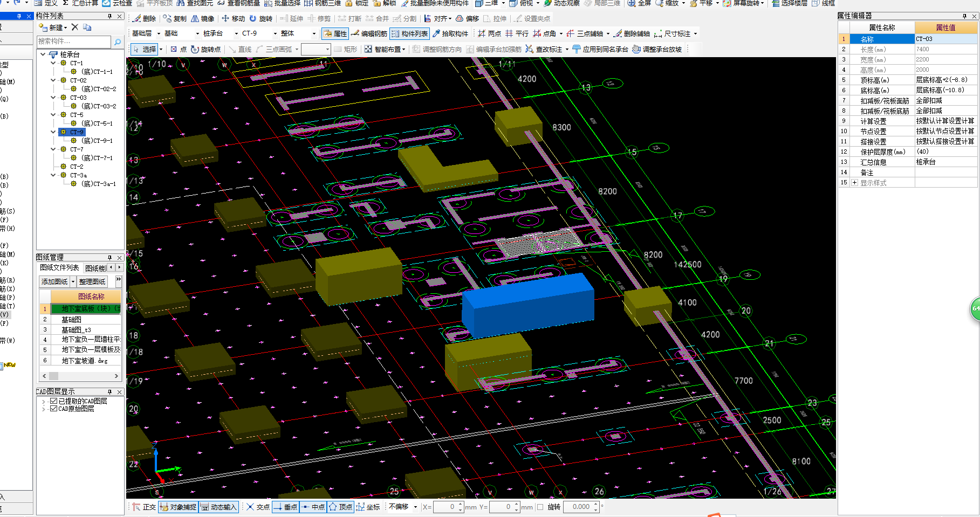
Task: Open 编辑钢筋 (edit rebar) tool
Action: click(369, 33)
